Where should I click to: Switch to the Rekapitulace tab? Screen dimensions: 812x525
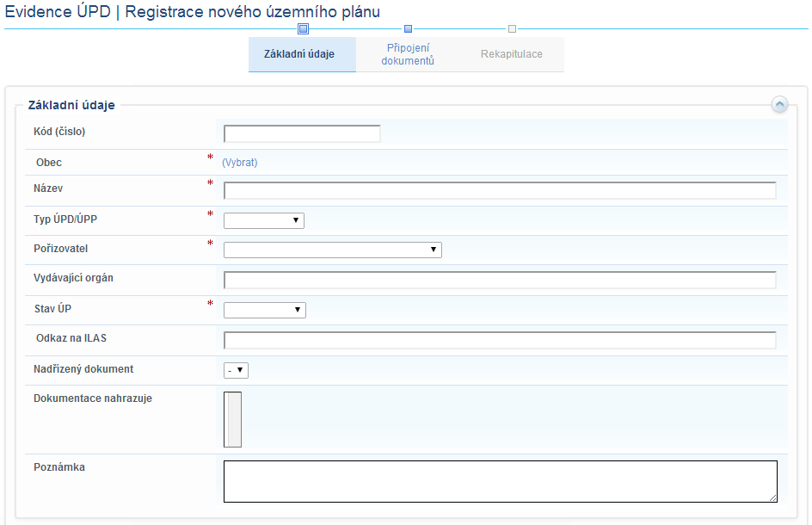click(x=512, y=53)
